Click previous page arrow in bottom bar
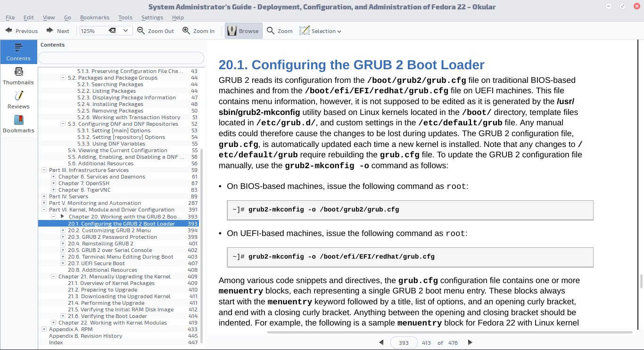Viewport: 644px width, 350px height. pyautogui.click(x=381, y=342)
